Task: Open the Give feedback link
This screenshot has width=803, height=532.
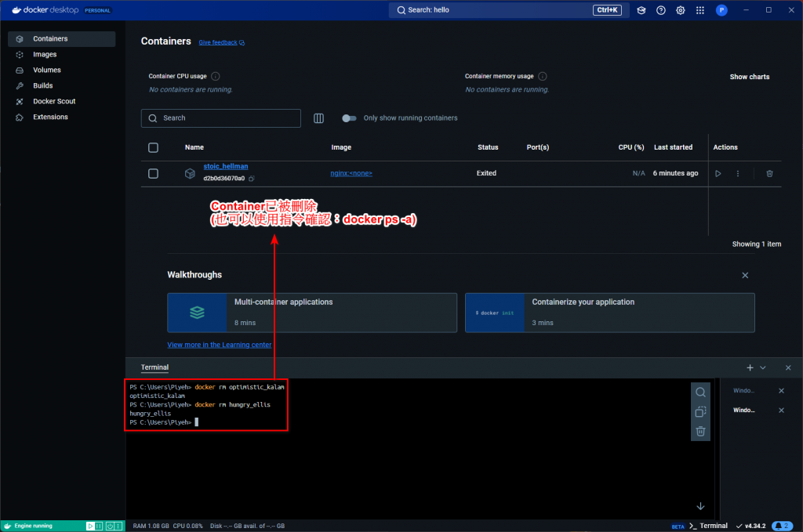Action: click(221, 42)
